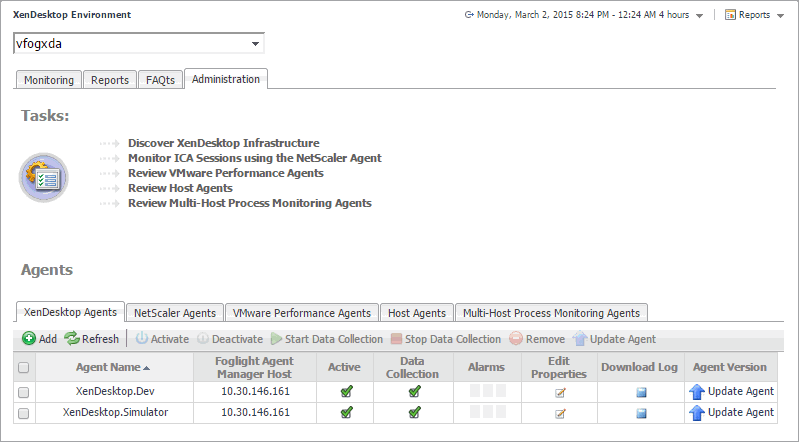Select the Administration tab
The height and width of the screenshot is (442, 799).
226,79
